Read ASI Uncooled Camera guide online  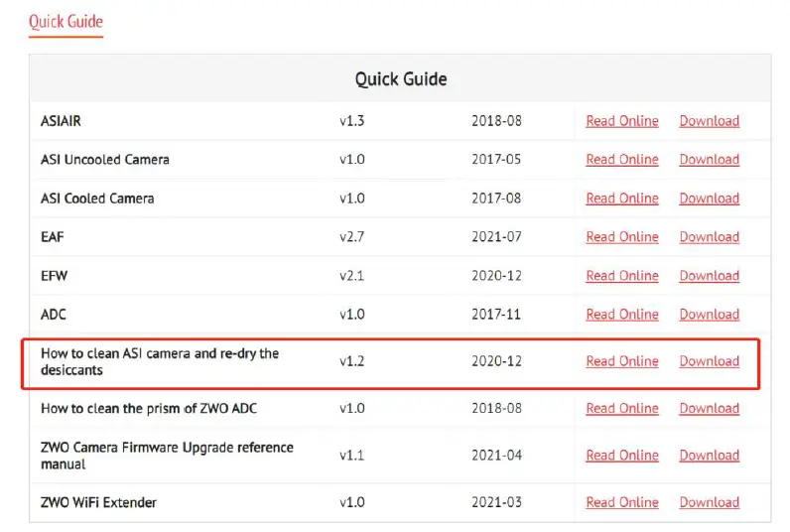pos(621,160)
